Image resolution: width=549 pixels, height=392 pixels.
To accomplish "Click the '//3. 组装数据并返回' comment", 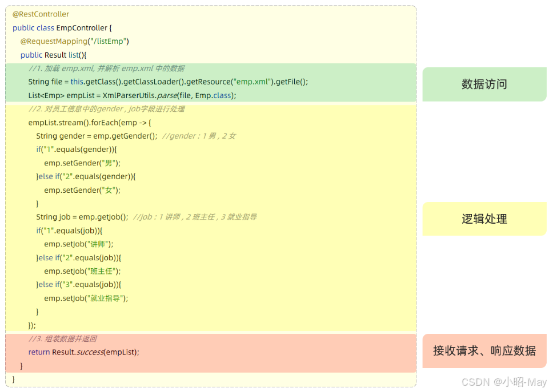I will coord(63,339).
